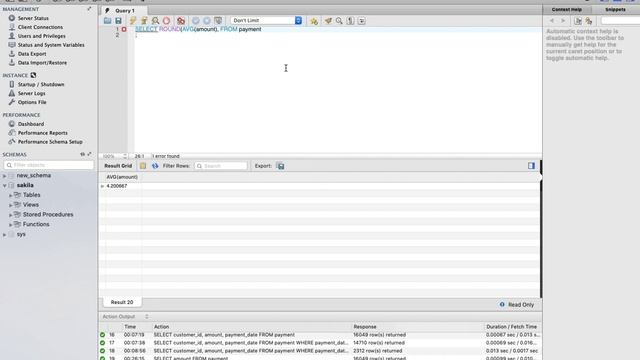
Task: Click the context help search field
Action: pos(620,20)
